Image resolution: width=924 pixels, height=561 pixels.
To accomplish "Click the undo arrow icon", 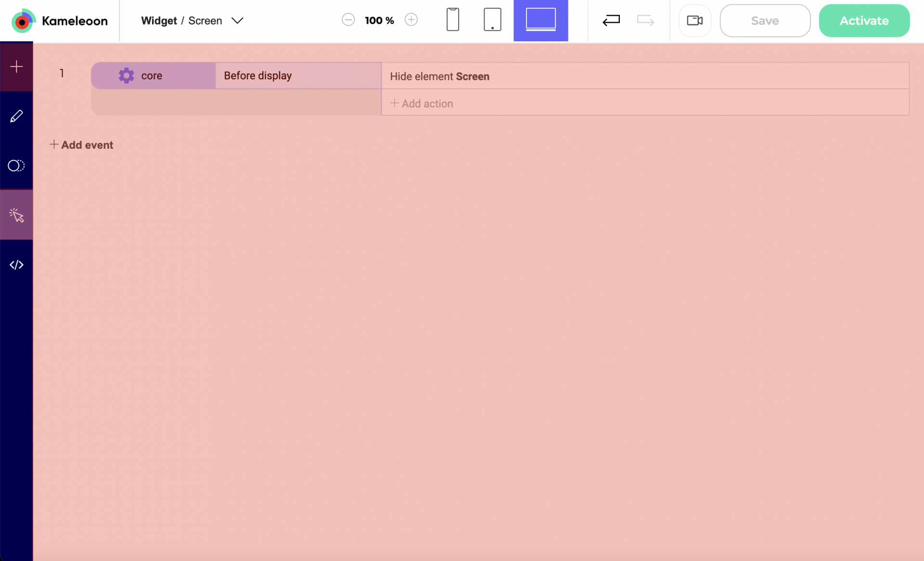I will (x=611, y=20).
